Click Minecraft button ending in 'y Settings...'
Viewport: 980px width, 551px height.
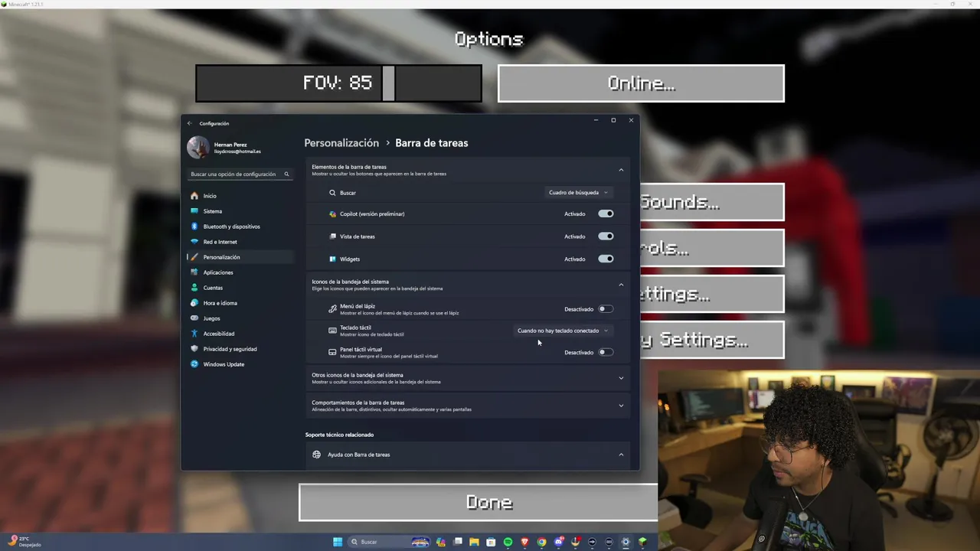pos(712,340)
